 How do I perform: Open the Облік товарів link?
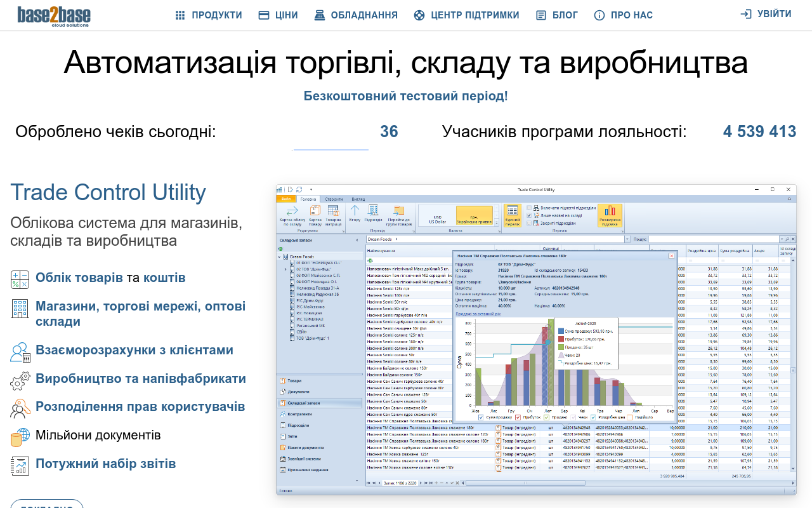point(79,277)
